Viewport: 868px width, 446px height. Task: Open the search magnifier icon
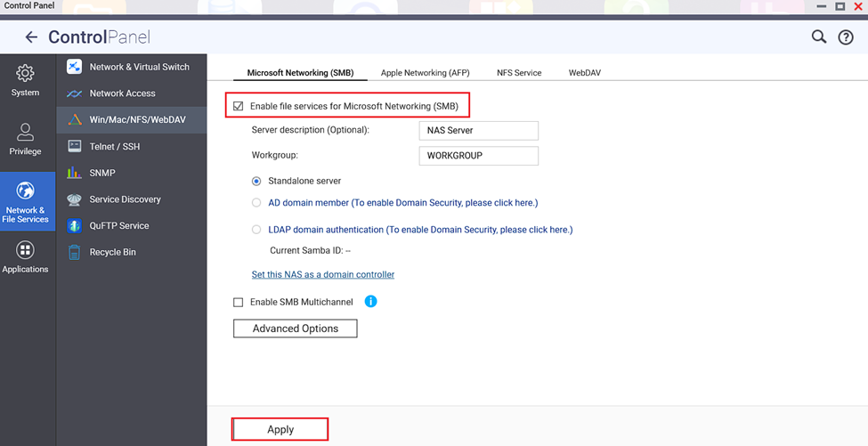818,36
